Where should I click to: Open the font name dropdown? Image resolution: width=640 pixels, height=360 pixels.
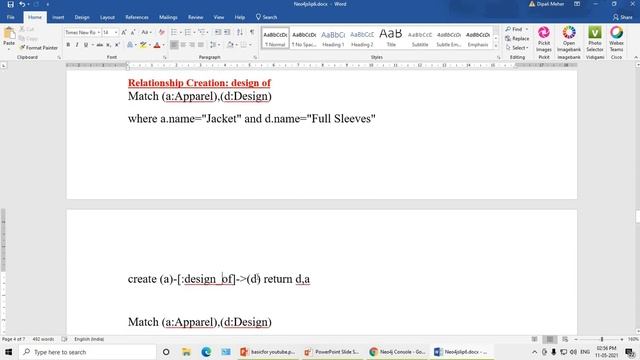(x=99, y=32)
